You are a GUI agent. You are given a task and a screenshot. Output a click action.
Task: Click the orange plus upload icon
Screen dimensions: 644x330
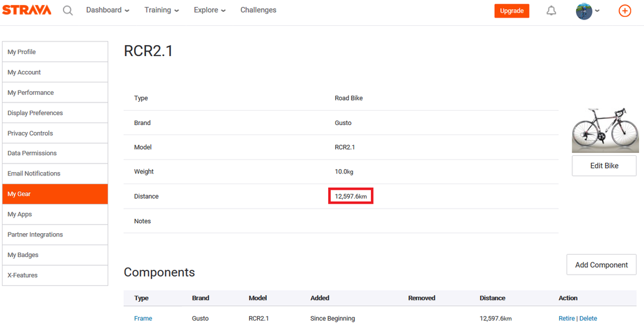click(x=625, y=11)
